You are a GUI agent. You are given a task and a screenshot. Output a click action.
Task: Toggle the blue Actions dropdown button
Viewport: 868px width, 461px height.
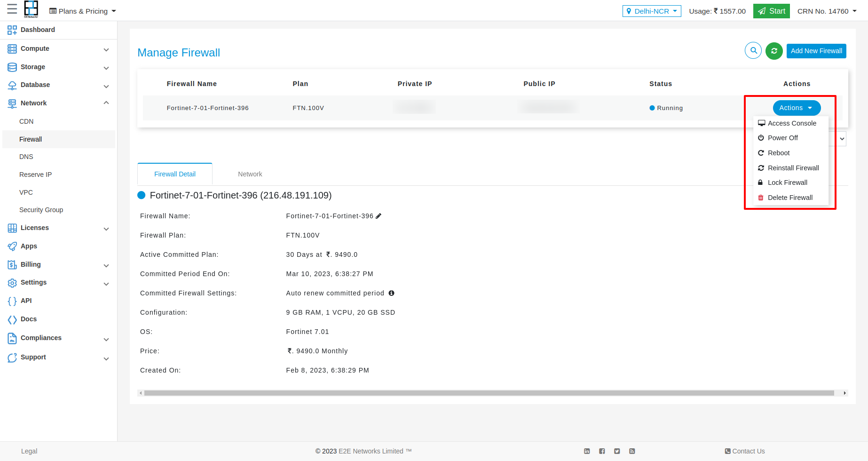pyautogui.click(x=797, y=108)
